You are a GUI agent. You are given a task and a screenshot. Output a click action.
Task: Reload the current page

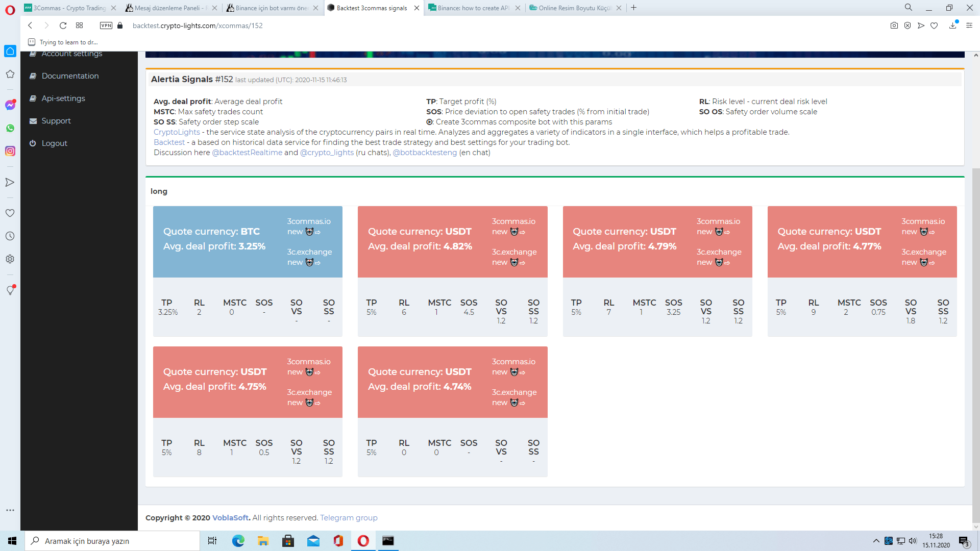coord(63,26)
